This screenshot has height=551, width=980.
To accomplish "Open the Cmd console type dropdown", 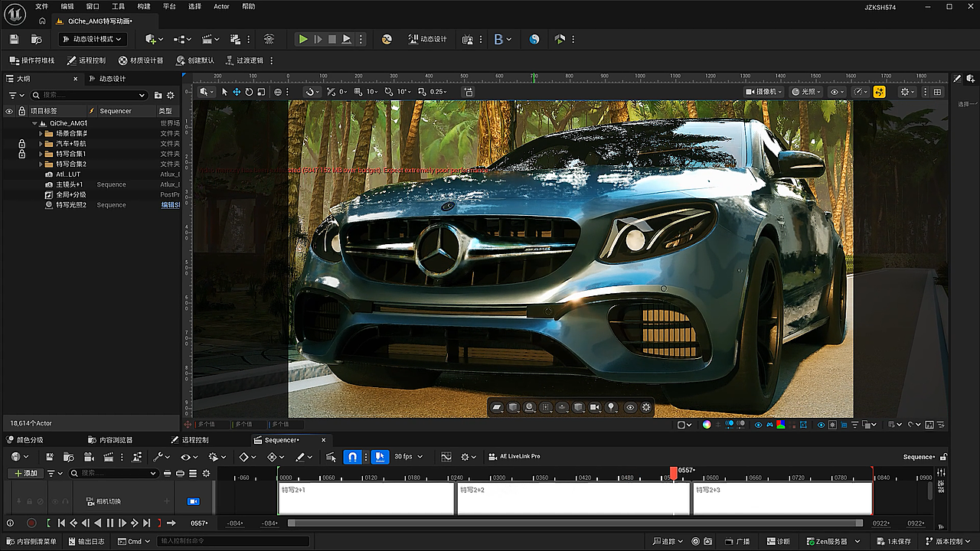I will (x=132, y=542).
